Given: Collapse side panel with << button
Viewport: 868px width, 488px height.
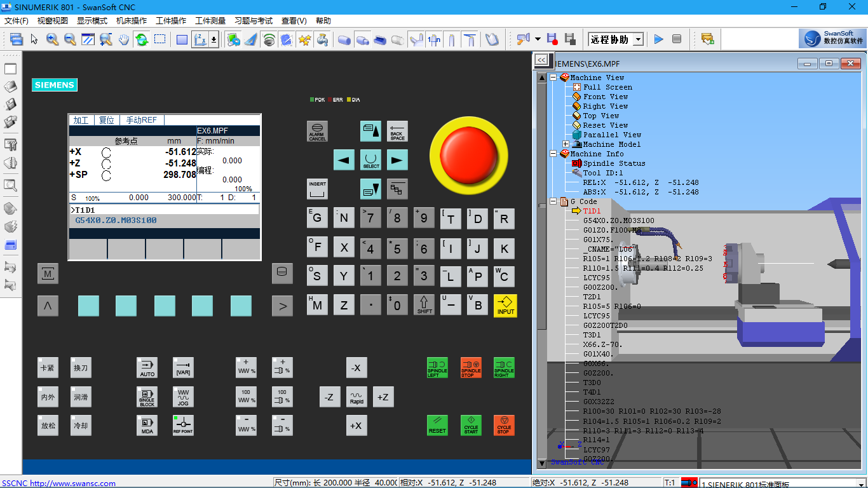Looking at the screenshot, I should pyautogui.click(x=541, y=59).
